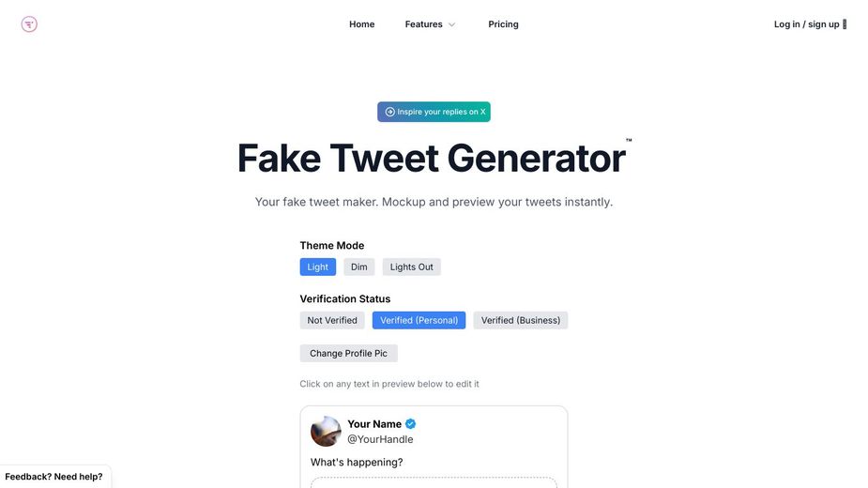The height and width of the screenshot is (488, 868).
Task: Go to the Home page
Action: tap(361, 24)
